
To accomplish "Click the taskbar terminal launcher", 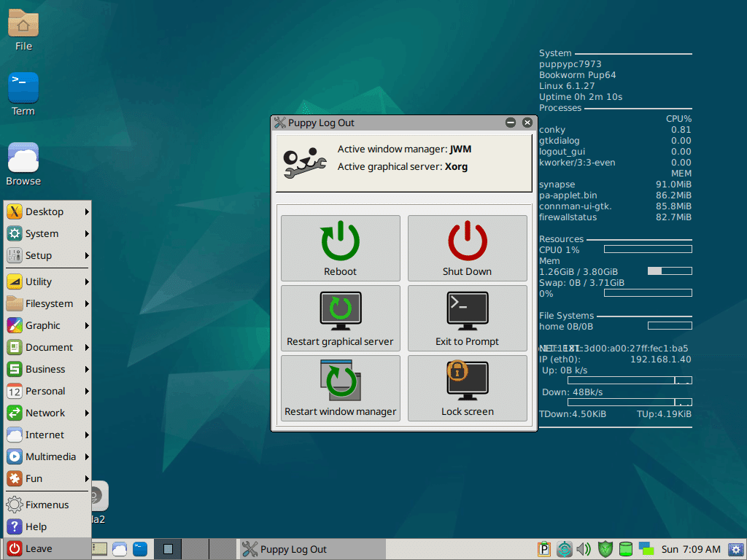I will [x=140, y=549].
